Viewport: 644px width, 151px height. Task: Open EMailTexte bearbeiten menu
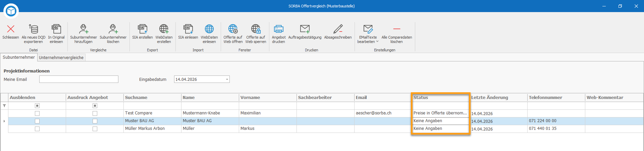point(368,34)
